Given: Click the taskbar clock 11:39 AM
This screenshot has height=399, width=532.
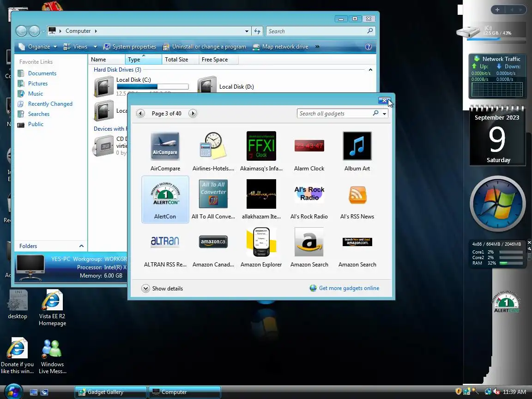Looking at the screenshot, I should coord(514,392).
